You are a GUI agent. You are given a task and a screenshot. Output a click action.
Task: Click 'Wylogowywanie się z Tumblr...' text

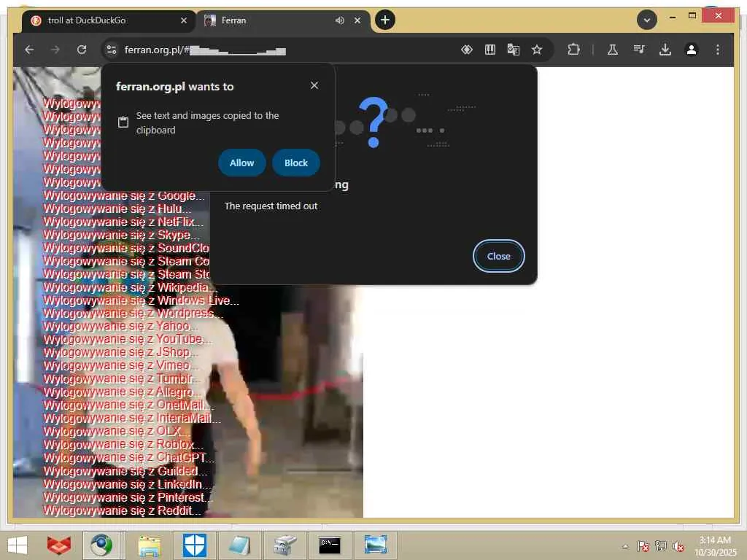pos(122,378)
